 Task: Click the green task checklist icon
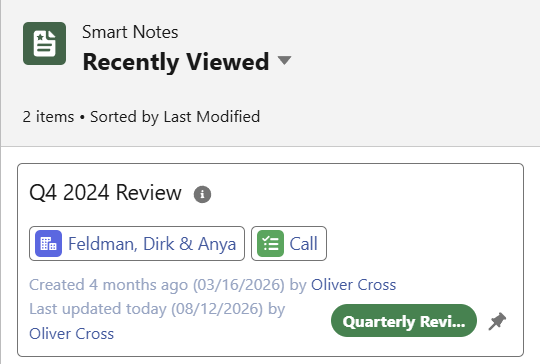point(270,243)
